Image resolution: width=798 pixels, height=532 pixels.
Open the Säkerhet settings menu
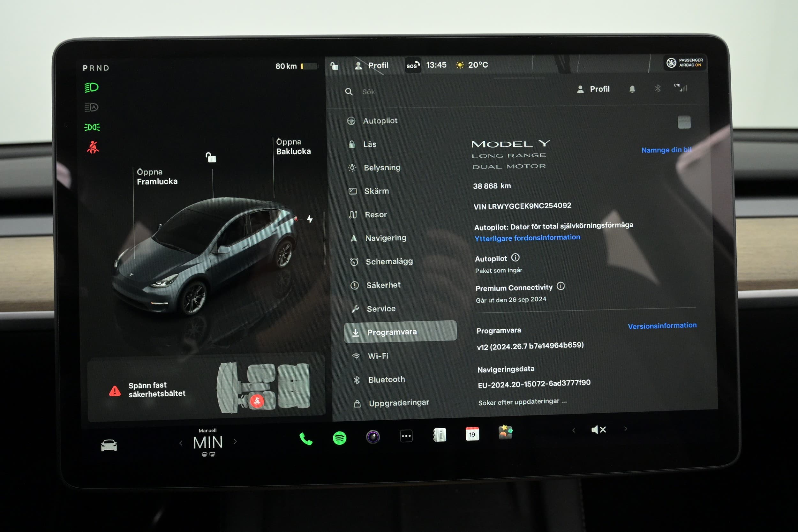click(x=376, y=285)
